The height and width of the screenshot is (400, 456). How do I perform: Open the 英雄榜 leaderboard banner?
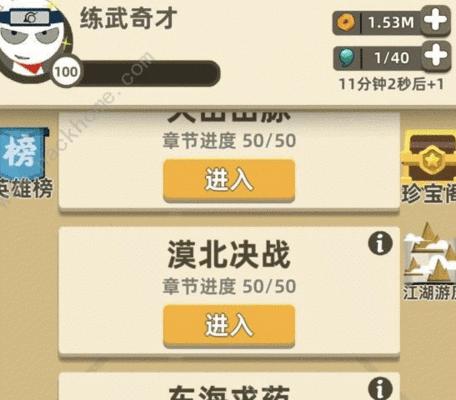click(24, 163)
